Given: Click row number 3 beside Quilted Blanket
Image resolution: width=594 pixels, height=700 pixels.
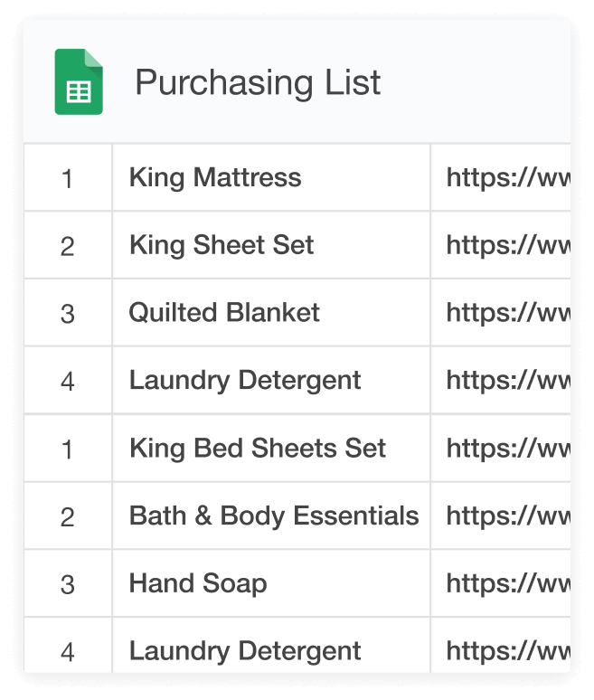Looking at the screenshot, I should pyautogui.click(x=68, y=314).
